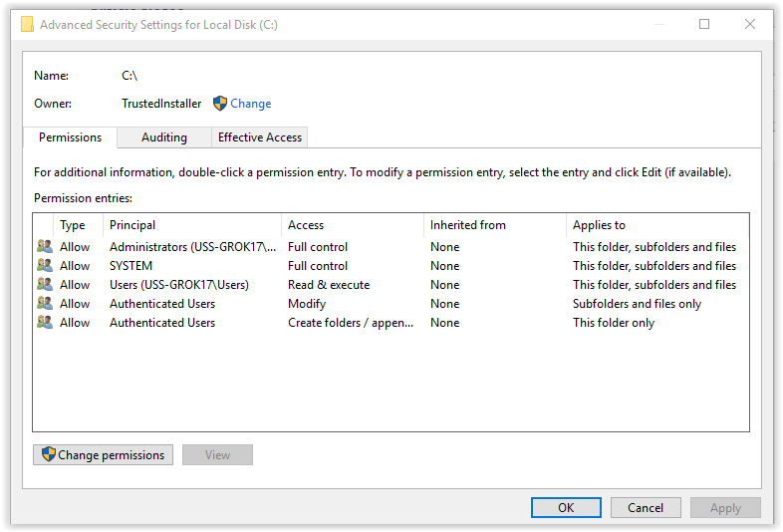Dismiss dialog with Cancel button
783x532 pixels.
(646, 507)
